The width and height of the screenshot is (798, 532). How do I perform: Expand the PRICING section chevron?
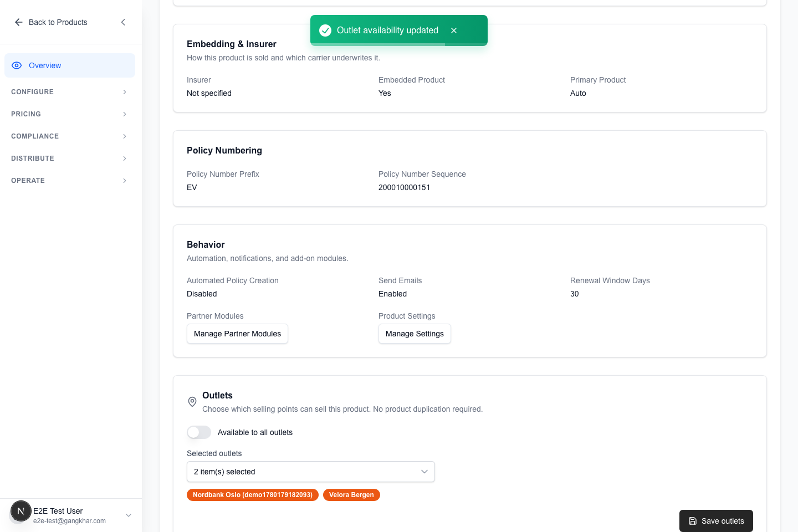(125, 114)
